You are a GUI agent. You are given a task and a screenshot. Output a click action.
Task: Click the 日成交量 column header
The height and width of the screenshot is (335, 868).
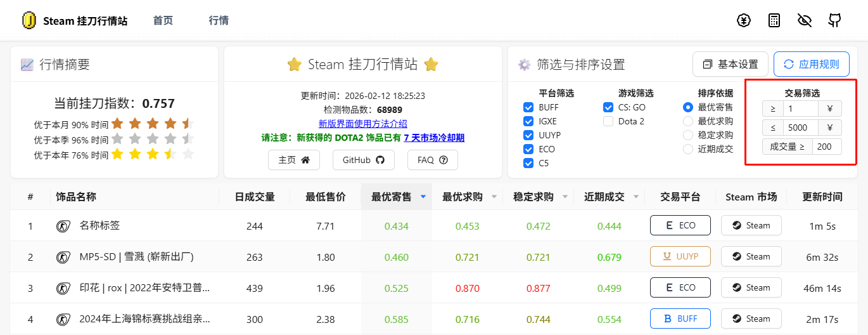[x=255, y=197]
